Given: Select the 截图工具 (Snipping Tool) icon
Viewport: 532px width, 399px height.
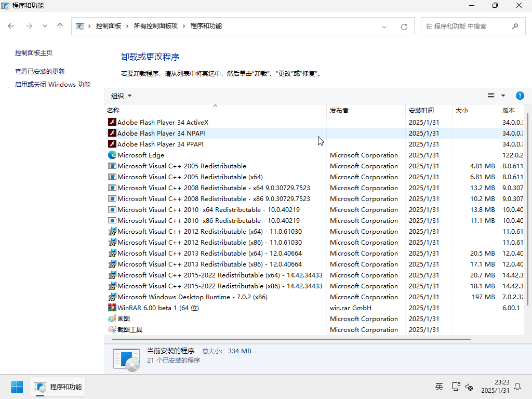Looking at the screenshot, I should [112, 330].
